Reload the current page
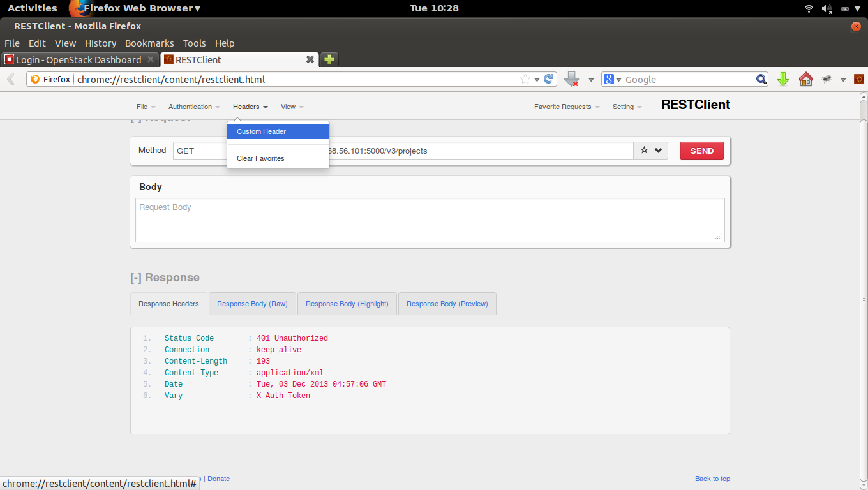 [x=548, y=80]
